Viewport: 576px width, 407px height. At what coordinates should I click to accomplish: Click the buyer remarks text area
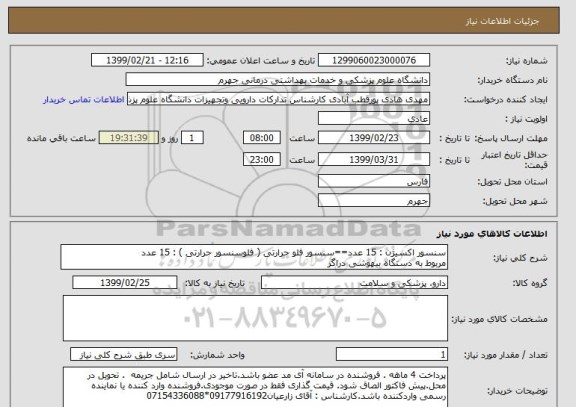pyautogui.click(x=255, y=386)
